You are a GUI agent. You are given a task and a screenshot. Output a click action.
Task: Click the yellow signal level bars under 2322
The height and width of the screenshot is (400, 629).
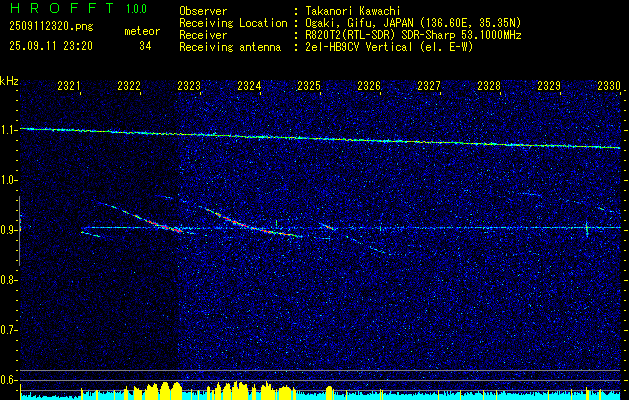pos(153,390)
